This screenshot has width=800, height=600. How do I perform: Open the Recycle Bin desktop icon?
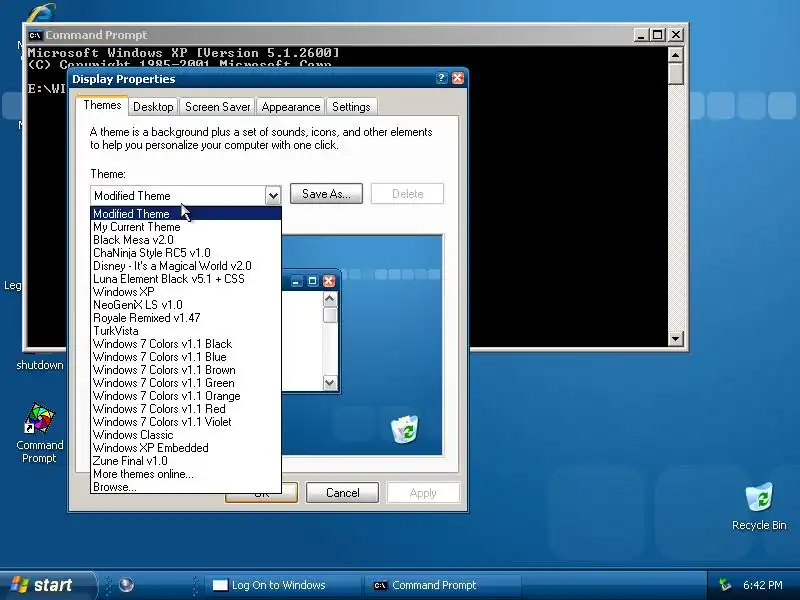tap(759, 506)
